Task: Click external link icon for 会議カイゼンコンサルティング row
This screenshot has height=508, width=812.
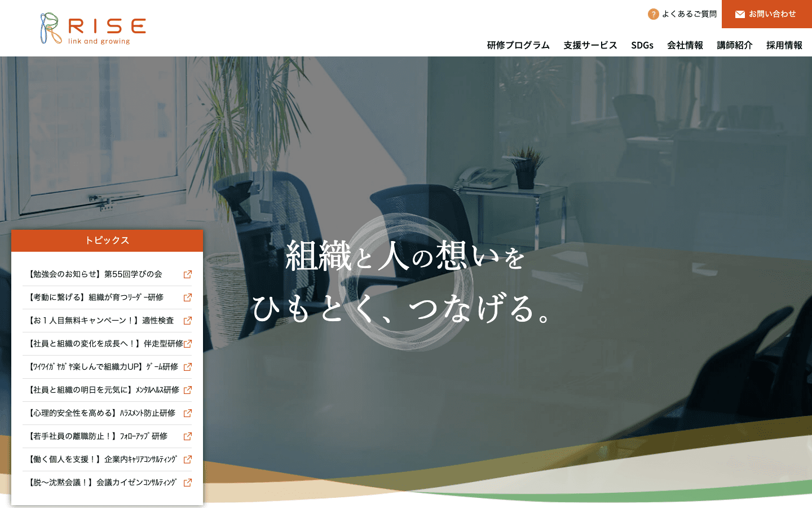Action: coord(188,483)
